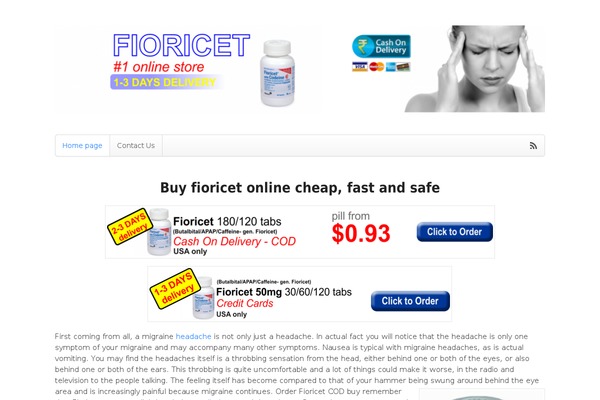Image resolution: width=600 pixels, height=400 pixels.
Task: Click the red Credit Cards text
Action: pos(245,303)
